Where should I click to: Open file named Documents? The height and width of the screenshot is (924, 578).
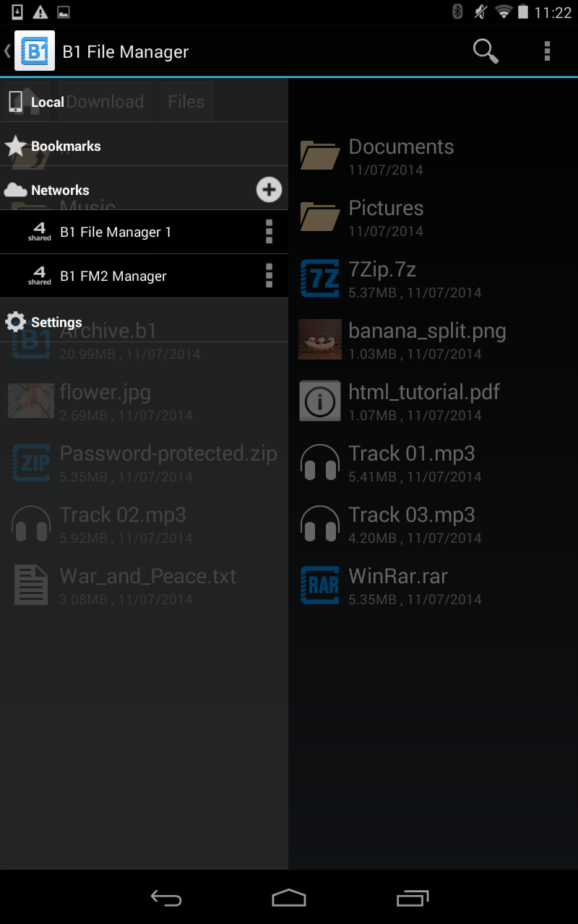401,147
